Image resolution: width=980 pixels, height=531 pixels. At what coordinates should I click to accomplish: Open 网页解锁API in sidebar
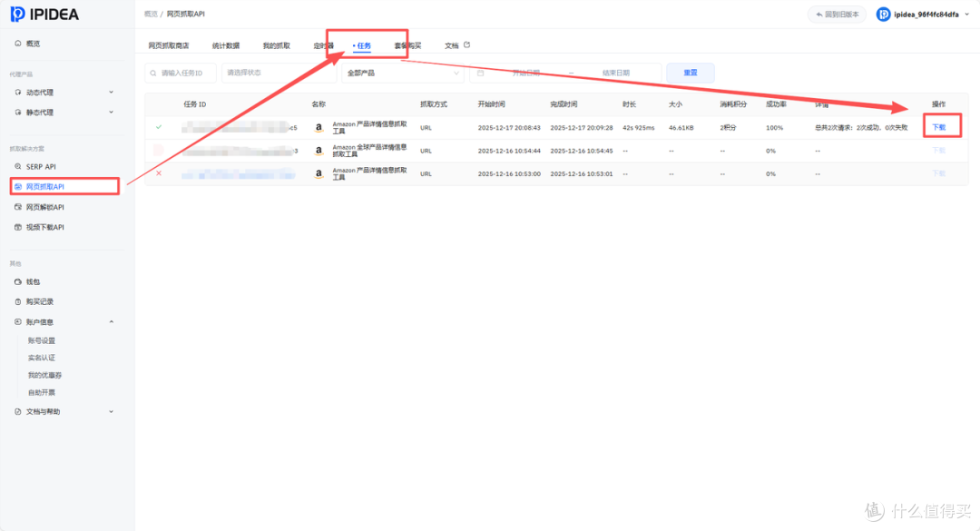[45, 207]
